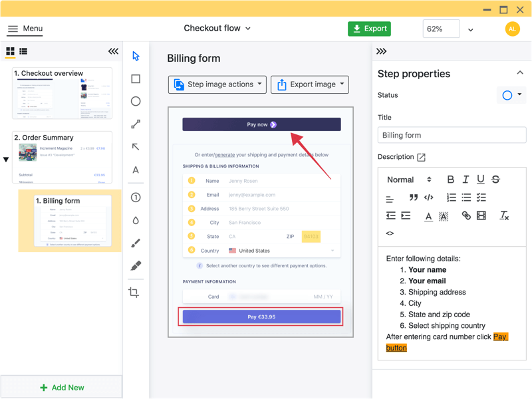532x399 pixels.
Task: Click the 'Select shipping country' list item
Action: coord(447,326)
